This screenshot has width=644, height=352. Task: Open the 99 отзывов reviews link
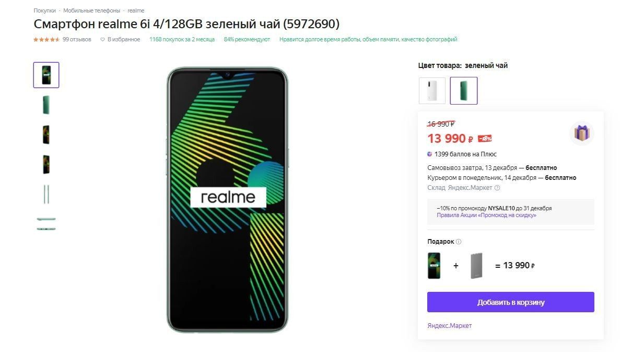coord(77,39)
